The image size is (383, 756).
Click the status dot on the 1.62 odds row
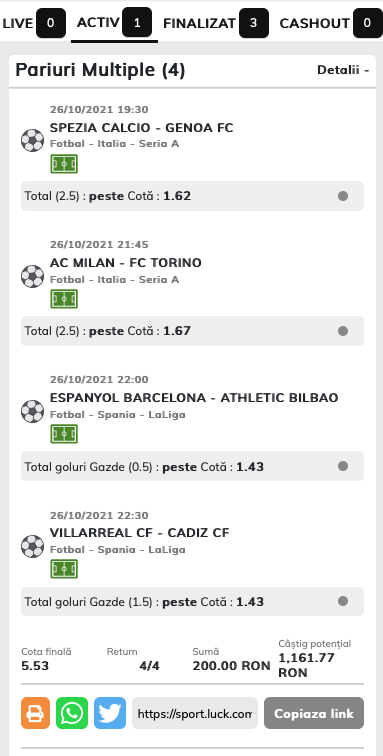tap(343, 196)
